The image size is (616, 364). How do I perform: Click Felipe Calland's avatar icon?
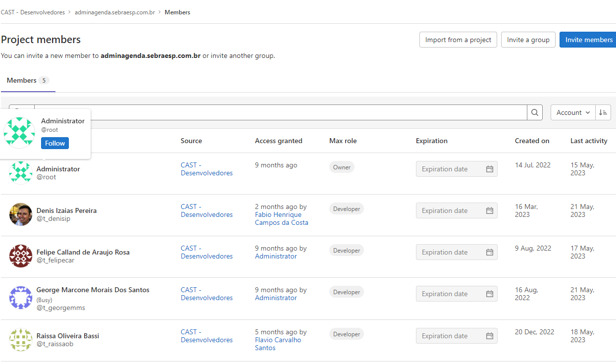coord(21,256)
